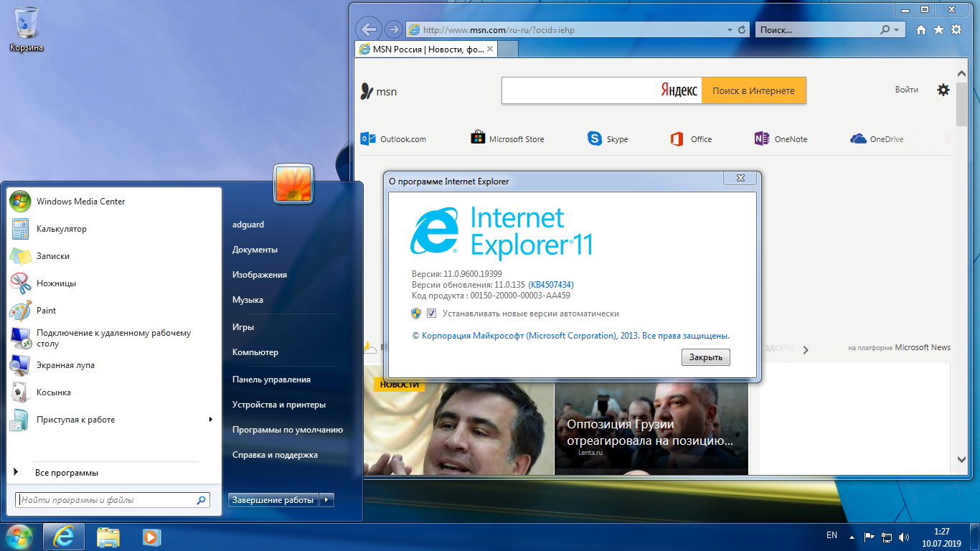
Task: Open the IE Tools gear icon
Action: coord(956,30)
